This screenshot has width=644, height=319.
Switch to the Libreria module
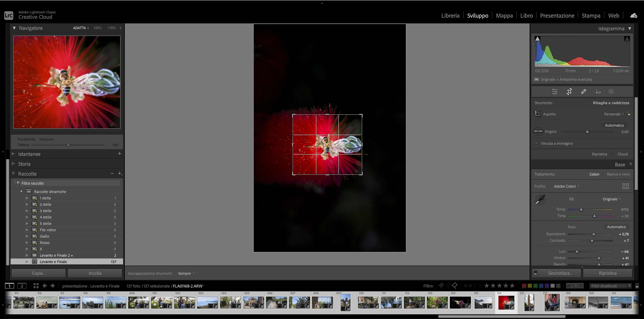(450, 15)
